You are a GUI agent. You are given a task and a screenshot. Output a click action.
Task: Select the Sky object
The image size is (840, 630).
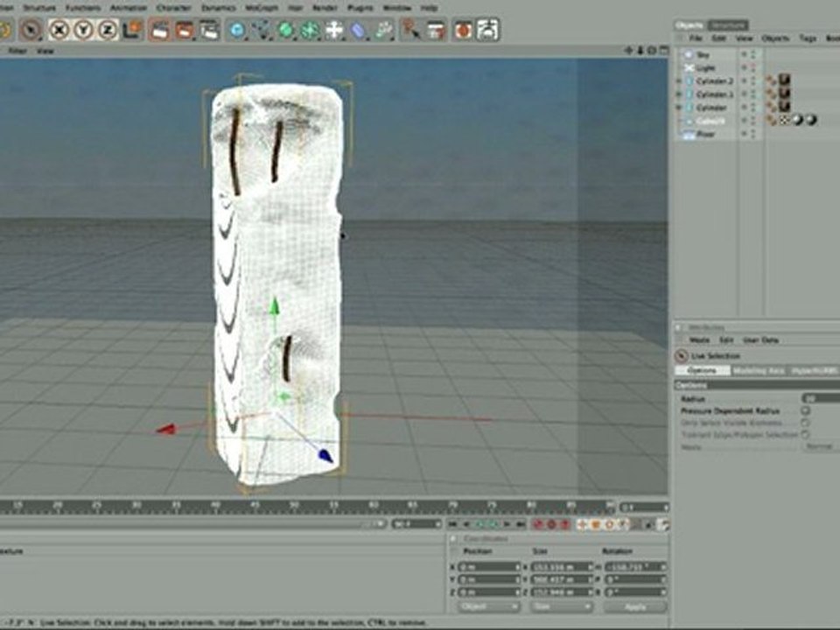703,54
